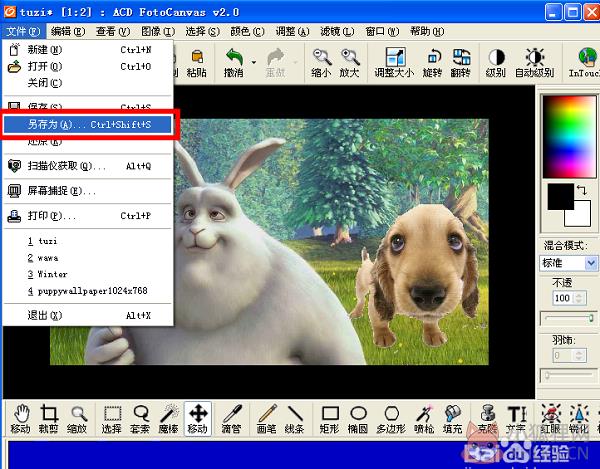Open recent file 2 wawa
This screenshot has width=600, height=469.
(88, 258)
